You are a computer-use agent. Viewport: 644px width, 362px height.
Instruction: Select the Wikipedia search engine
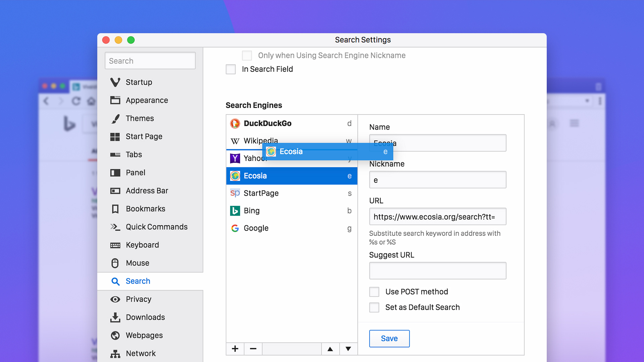291,140
